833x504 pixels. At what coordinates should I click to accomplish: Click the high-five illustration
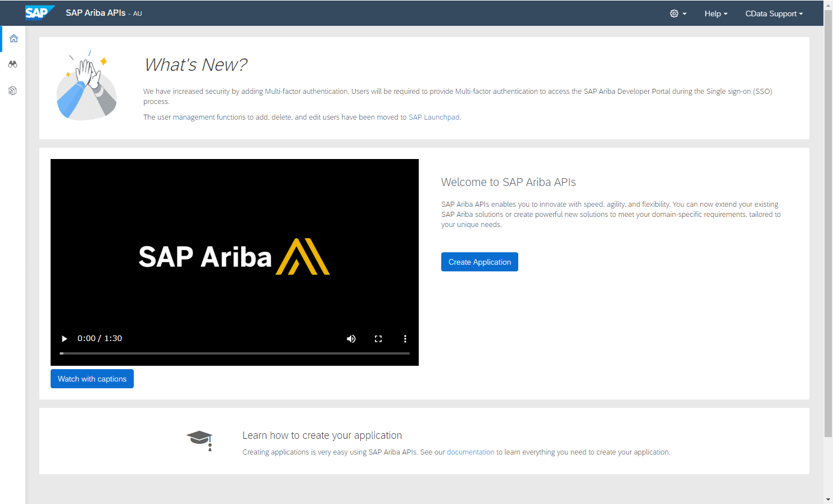tap(87, 85)
